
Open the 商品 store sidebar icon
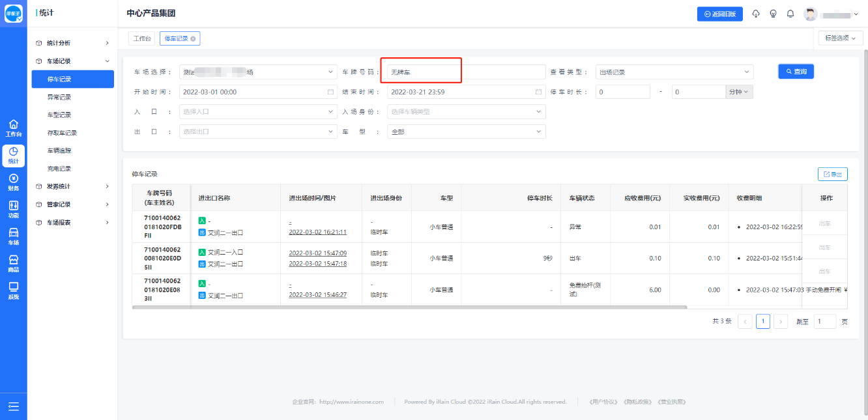[x=13, y=263]
